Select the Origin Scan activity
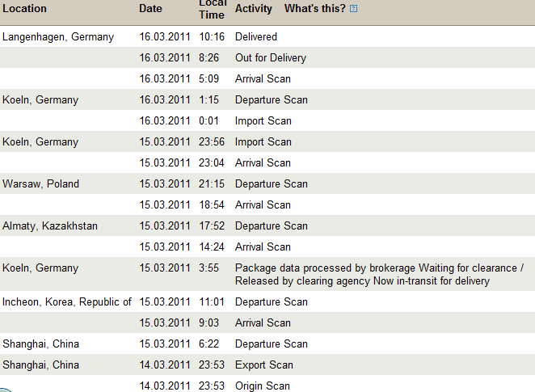535x392 pixels. click(x=263, y=386)
